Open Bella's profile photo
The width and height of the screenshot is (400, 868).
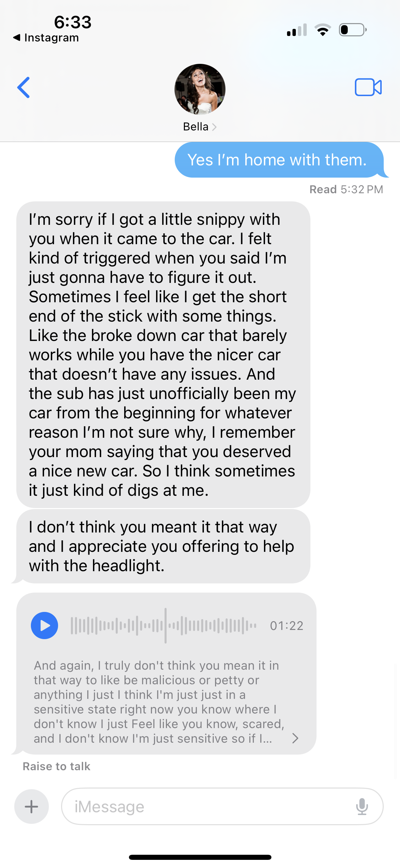(200, 89)
